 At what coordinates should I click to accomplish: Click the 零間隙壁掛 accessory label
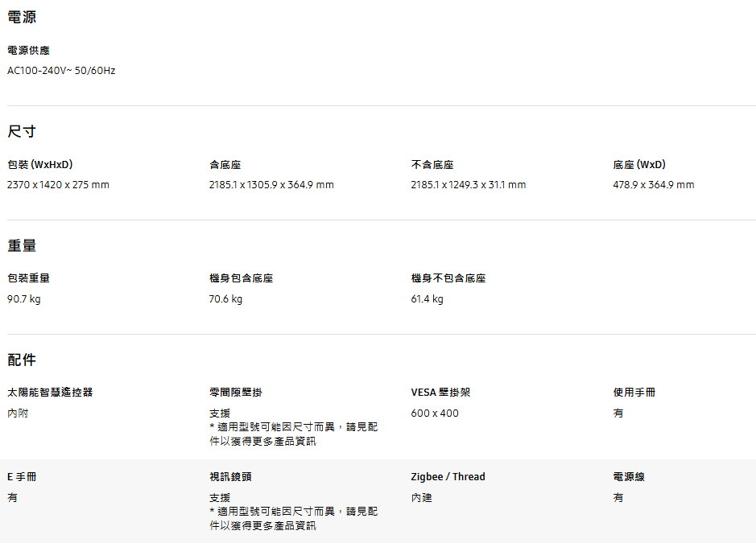pos(236,393)
